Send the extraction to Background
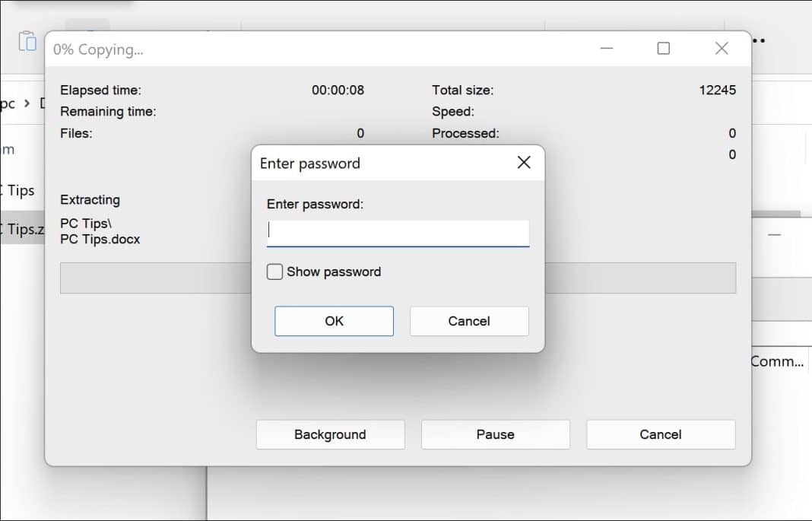The height and width of the screenshot is (521, 812). pos(330,434)
